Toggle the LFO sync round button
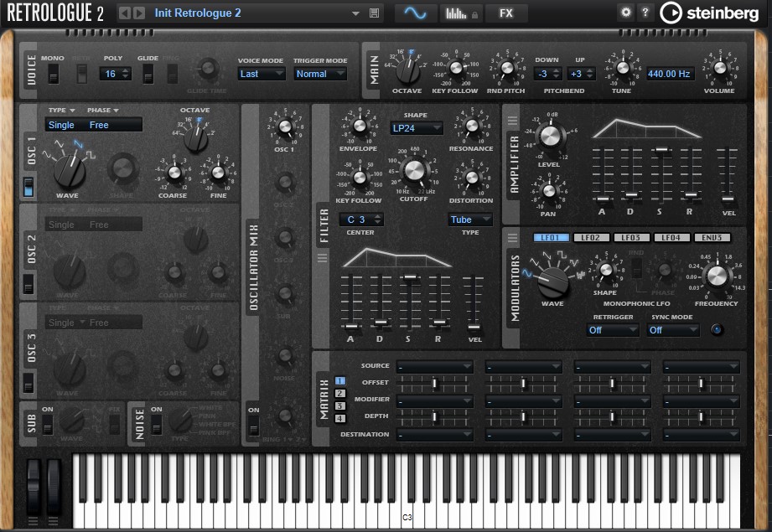This screenshot has height=532, width=772. click(x=717, y=330)
